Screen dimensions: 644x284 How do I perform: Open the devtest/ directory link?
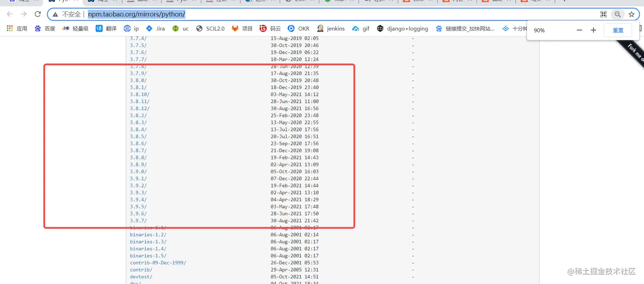(141, 277)
